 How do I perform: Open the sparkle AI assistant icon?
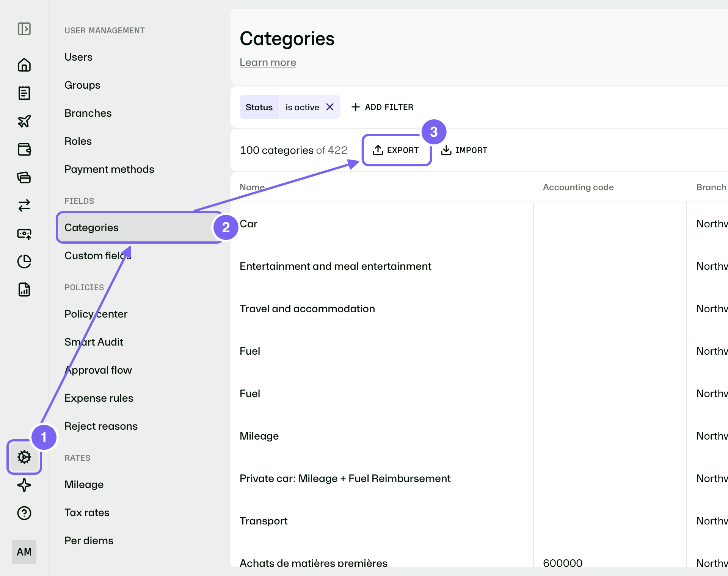(24, 485)
